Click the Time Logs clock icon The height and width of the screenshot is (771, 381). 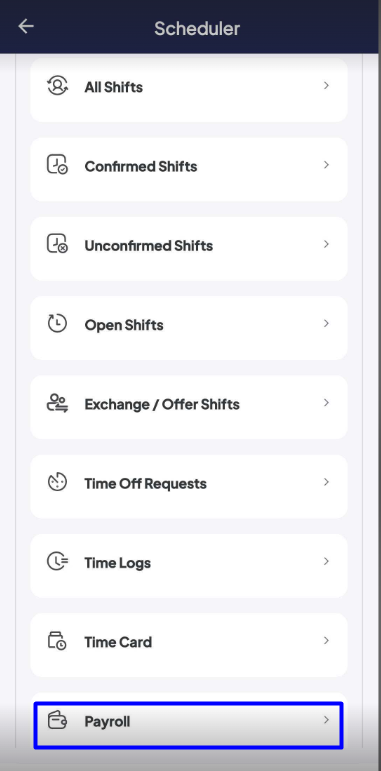(x=58, y=562)
